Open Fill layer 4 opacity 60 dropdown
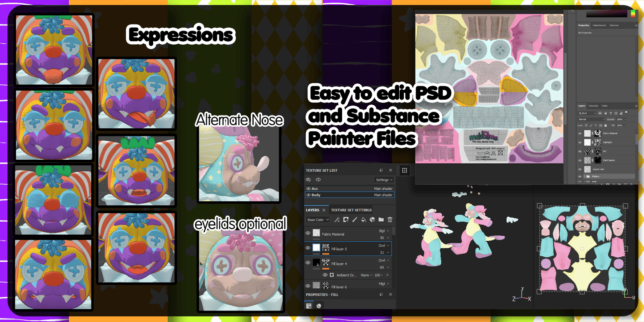 coord(384,267)
